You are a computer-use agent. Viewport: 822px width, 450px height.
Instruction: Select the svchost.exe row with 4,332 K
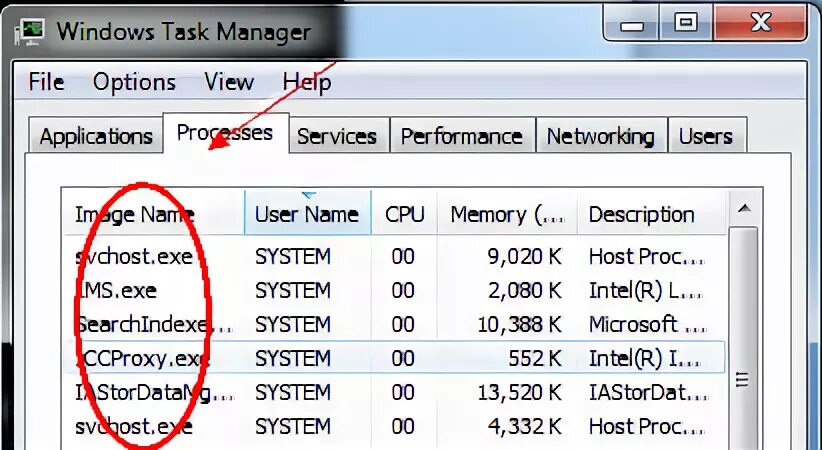(x=394, y=426)
